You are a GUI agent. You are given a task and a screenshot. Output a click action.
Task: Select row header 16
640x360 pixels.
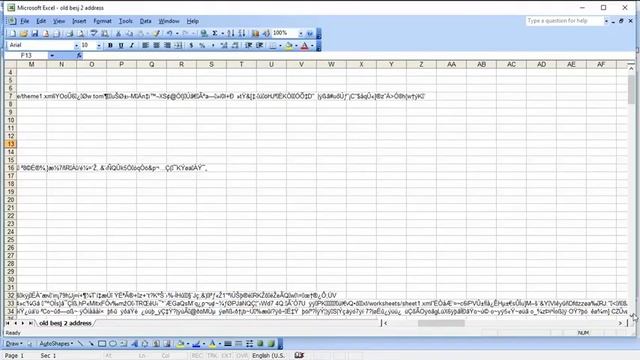tap(11, 168)
